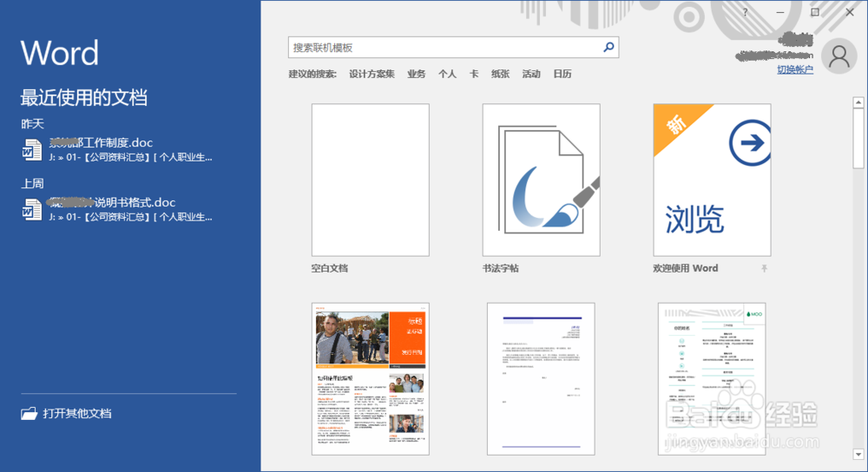Click the scrollbar up arrow
868x472 pixels.
tap(858, 102)
